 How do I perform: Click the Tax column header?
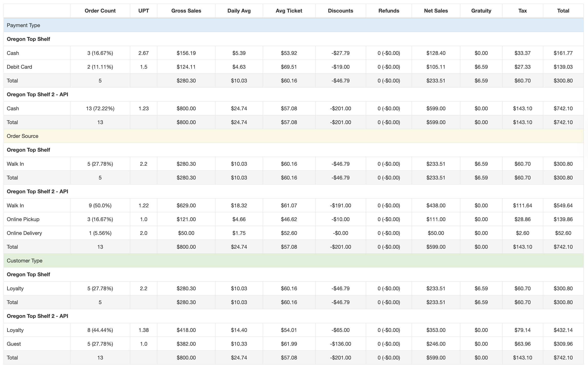(522, 11)
